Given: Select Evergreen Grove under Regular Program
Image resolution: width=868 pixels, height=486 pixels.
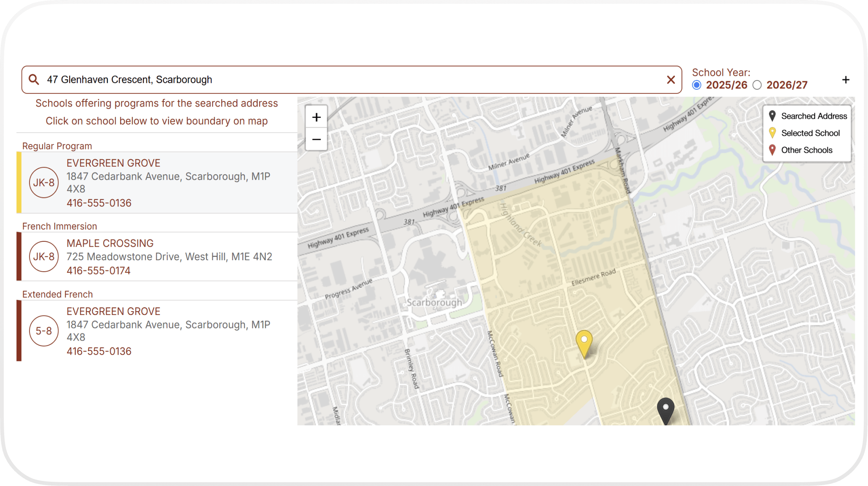Looking at the screenshot, I should point(157,183).
